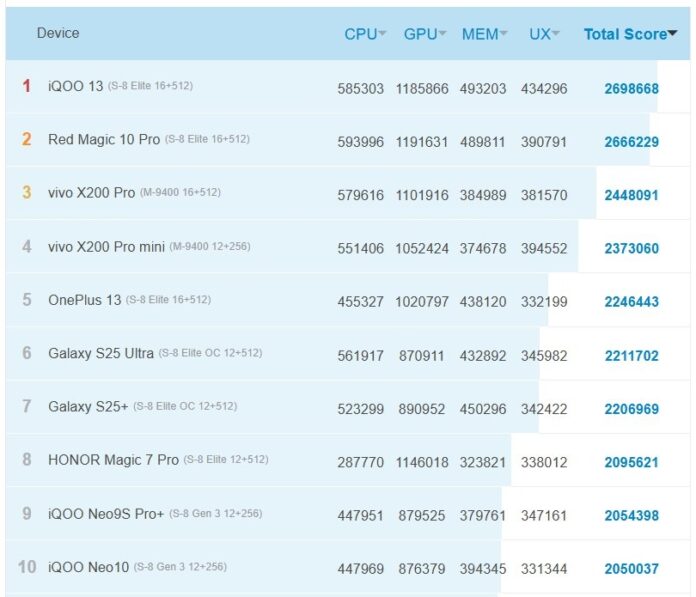
Task: Sort by MEM column header
Action: pos(484,34)
